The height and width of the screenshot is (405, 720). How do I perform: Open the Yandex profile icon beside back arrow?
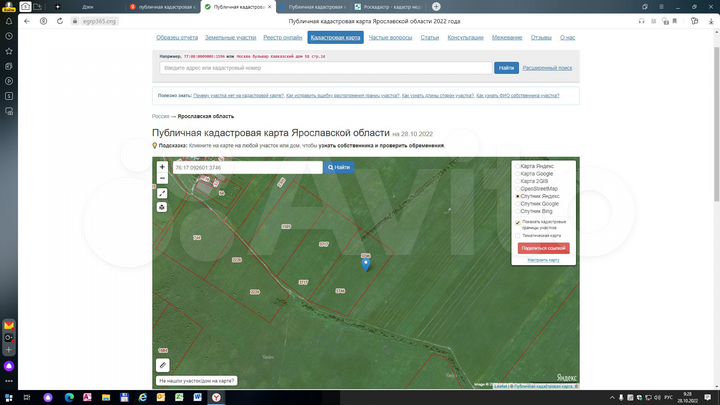point(44,21)
